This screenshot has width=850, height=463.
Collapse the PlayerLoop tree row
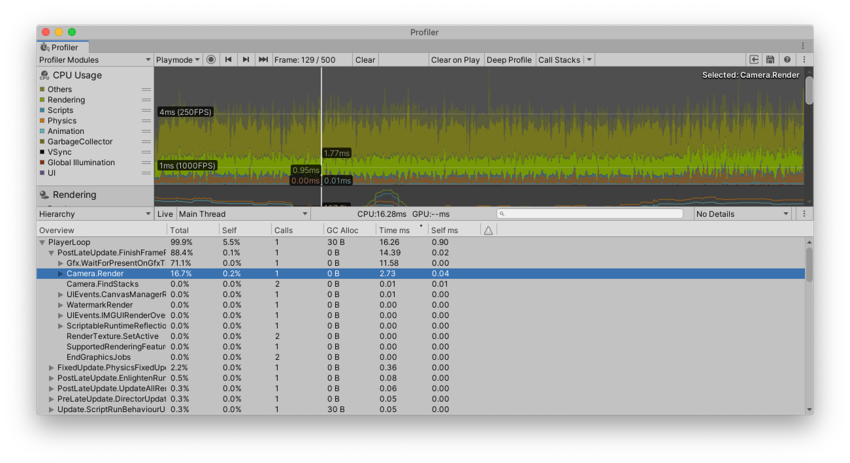click(42, 242)
